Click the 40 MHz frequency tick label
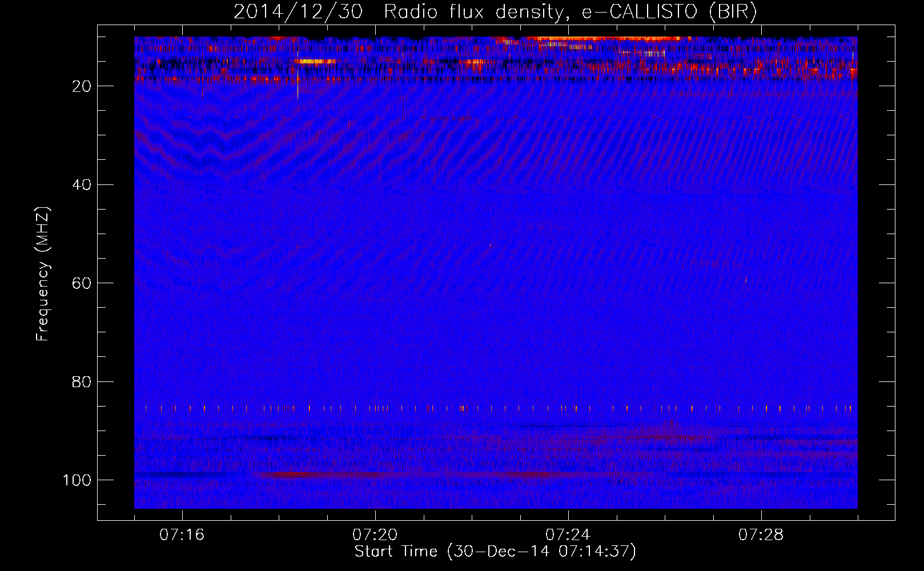Viewport: 924px width, 571px height. pyautogui.click(x=82, y=185)
